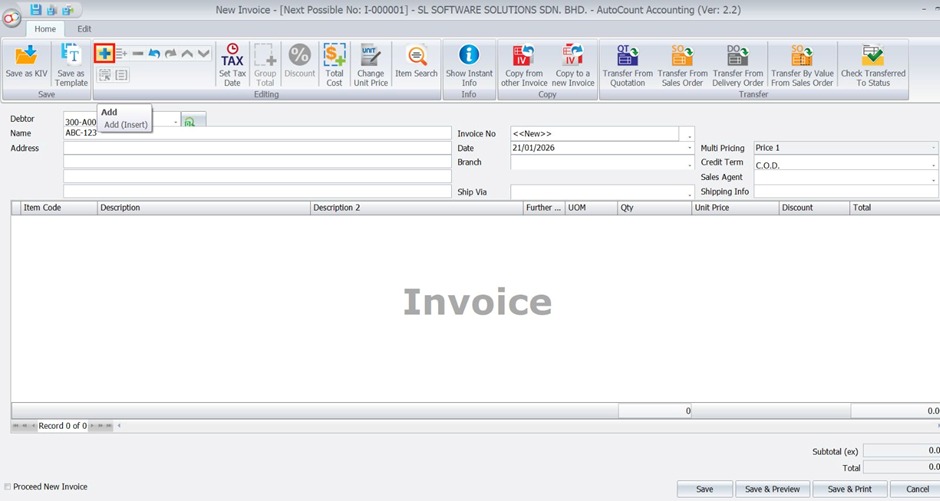Click the minus delete-line icon

(x=138, y=54)
